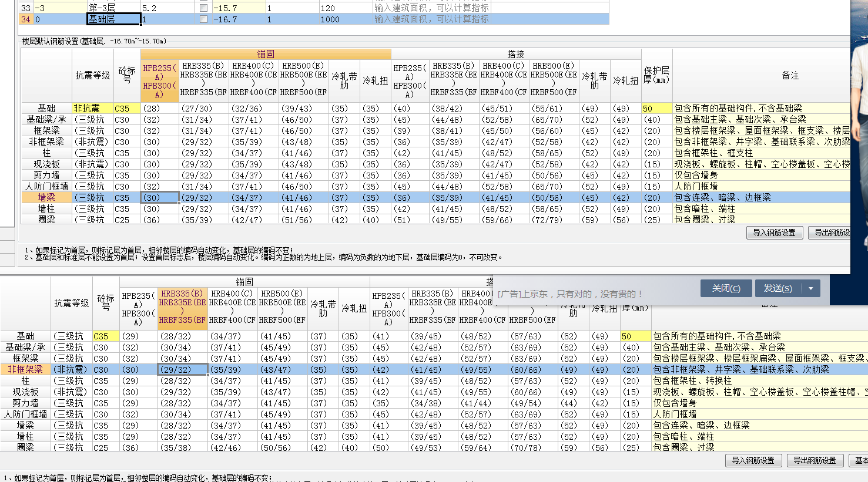The height and width of the screenshot is (482, 868).
Task: Open the JD ad link 上京东,只有对的
Action: (570, 294)
